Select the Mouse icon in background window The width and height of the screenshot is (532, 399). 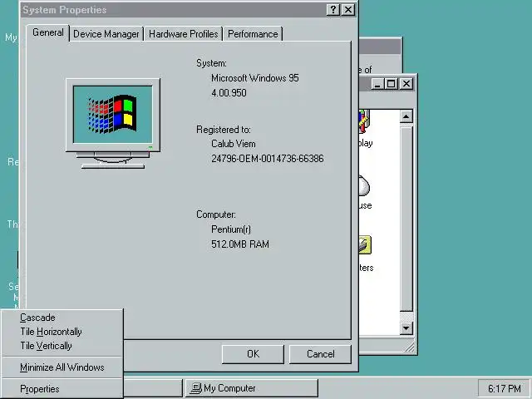tap(365, 190)
